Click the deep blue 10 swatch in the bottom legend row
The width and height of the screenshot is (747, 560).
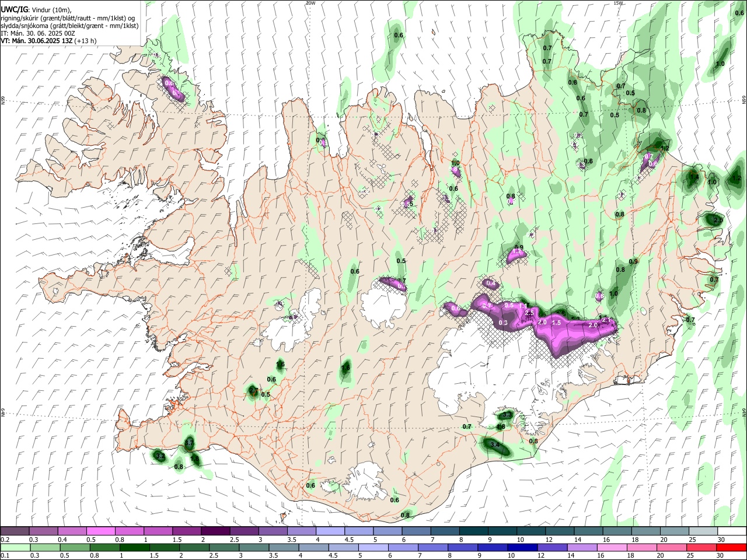coord(521,547)
